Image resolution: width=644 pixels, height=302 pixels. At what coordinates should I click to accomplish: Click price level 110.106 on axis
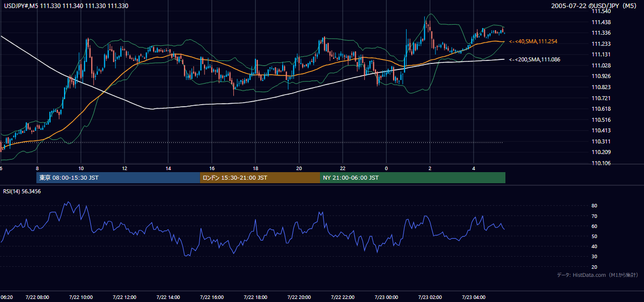[x=601, y=163]
